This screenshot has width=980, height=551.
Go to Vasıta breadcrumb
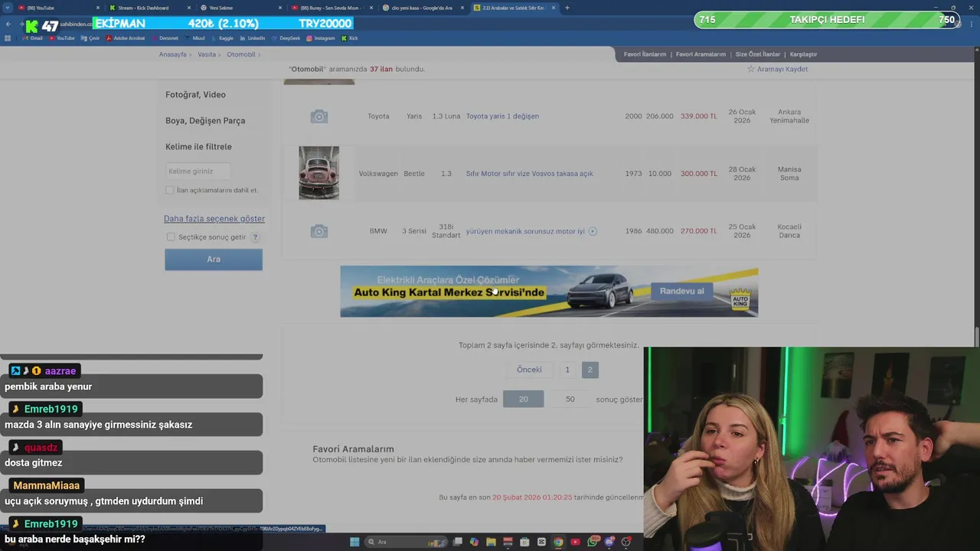coord(207,54)
